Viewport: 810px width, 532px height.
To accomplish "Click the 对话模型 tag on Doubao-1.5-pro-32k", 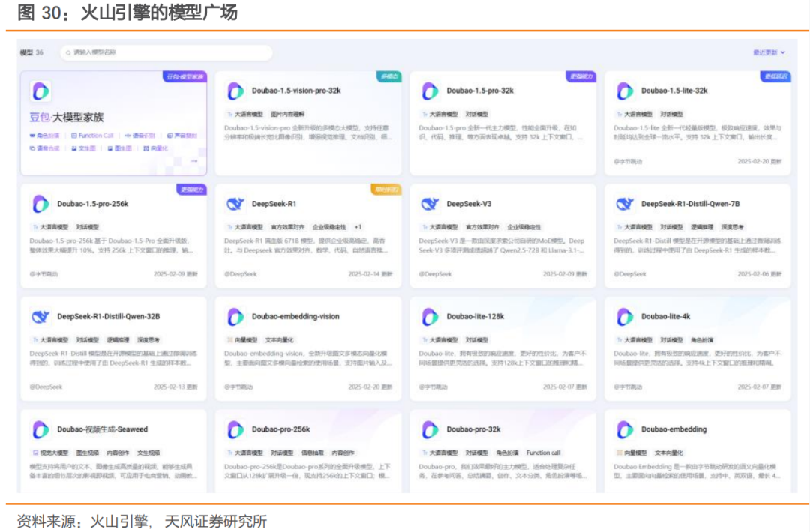I will tap(477, 114).
